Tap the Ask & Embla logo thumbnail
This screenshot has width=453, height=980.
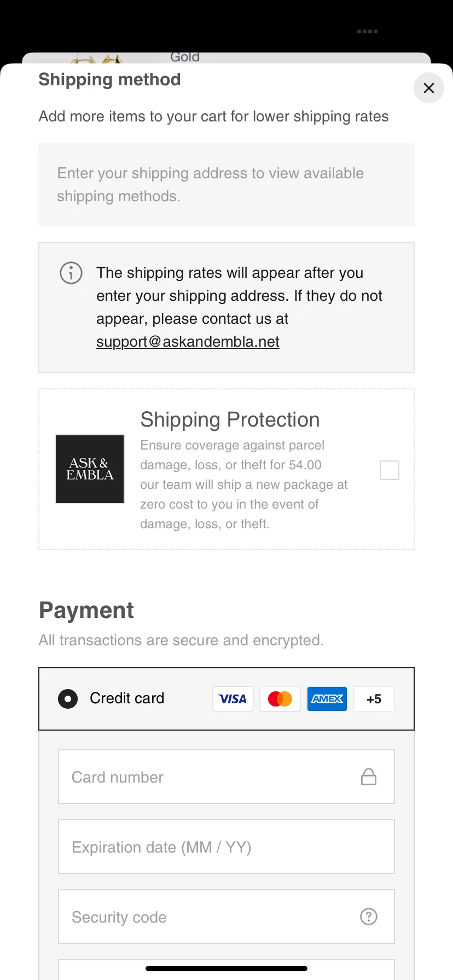click(90, 469)
